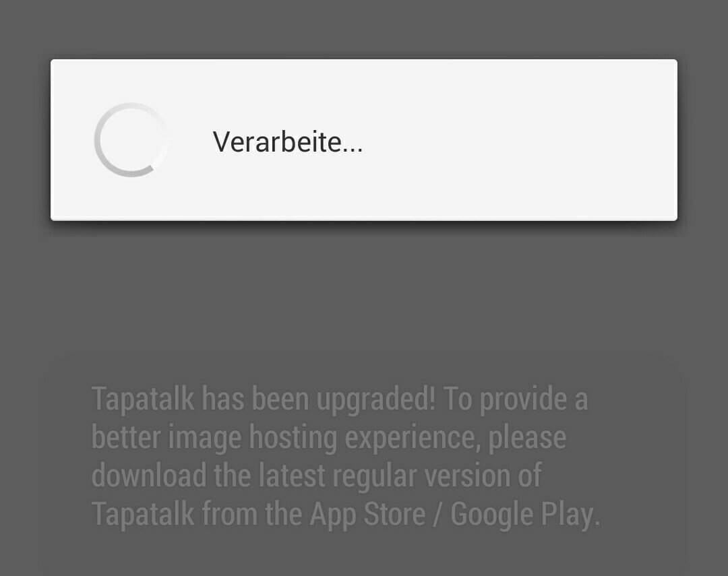Viewport: 728px width, 576px height.
Task: Click 'Tapatalk from the' at last line start
Action: click(197, 514)
